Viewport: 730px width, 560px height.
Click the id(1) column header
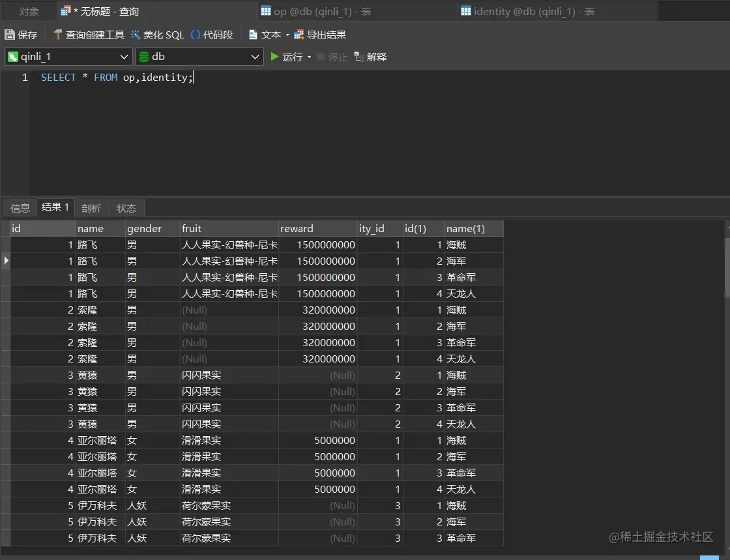pos(424,229)
